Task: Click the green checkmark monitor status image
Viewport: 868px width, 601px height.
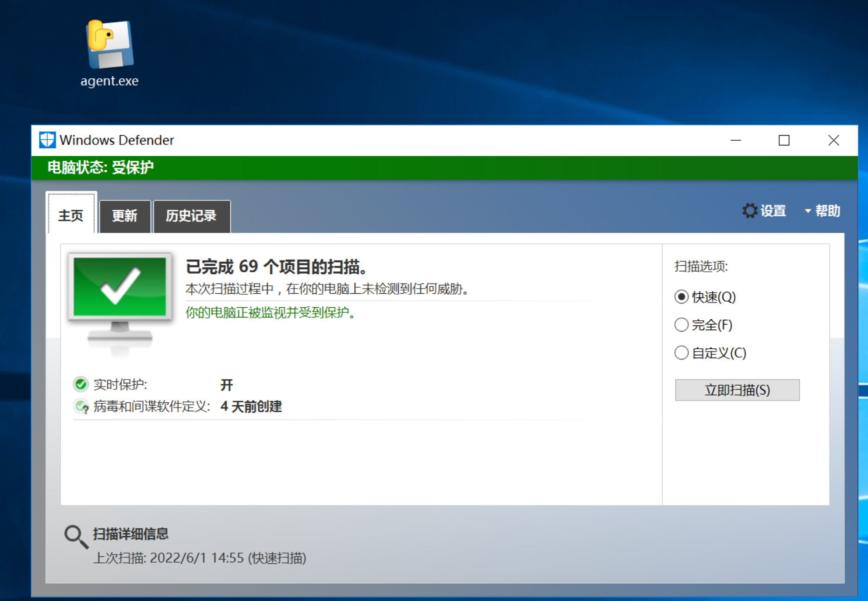Action: tap(120, 303)
